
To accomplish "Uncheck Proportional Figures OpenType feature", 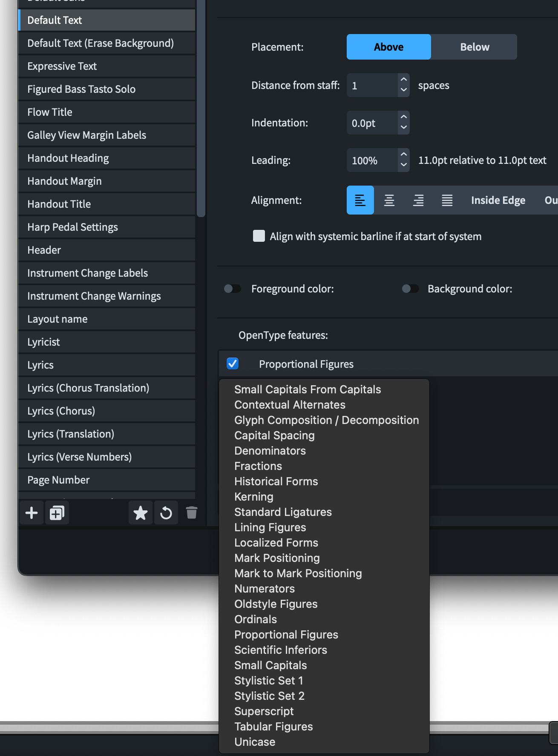I will 233,364.
